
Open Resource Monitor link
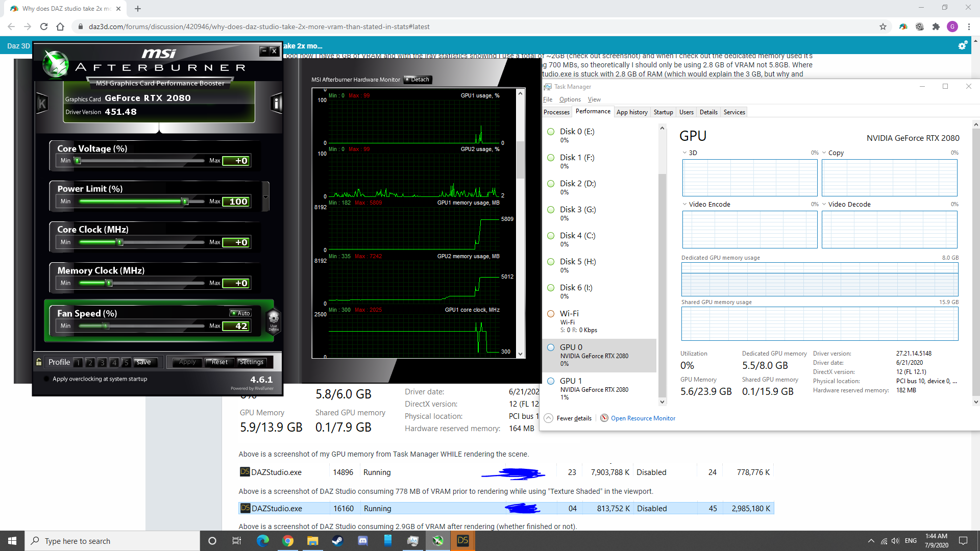[x=643, y=418]
